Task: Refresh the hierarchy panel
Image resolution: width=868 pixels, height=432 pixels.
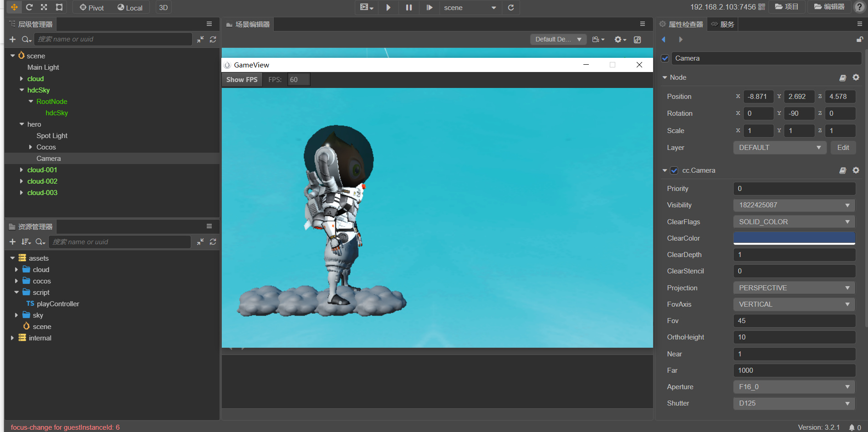Action: click(x=213, y=39)
